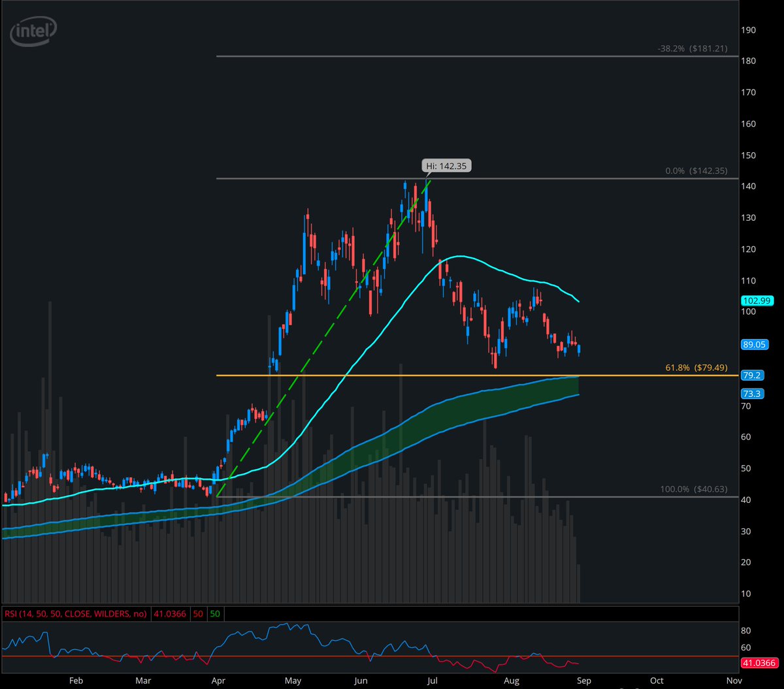Click the Jun date axis label
This screenshot has height=689, width=784.
(x=361, y=681)
